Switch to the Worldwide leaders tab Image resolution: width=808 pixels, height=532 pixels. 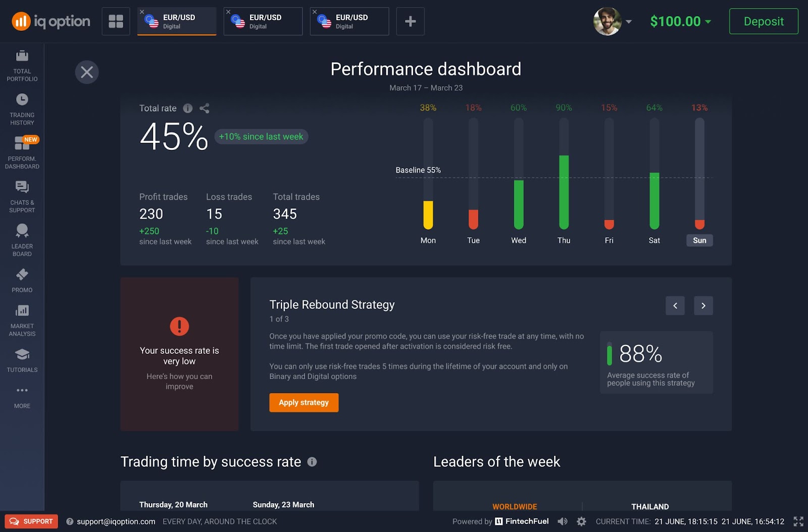point(515,506)
